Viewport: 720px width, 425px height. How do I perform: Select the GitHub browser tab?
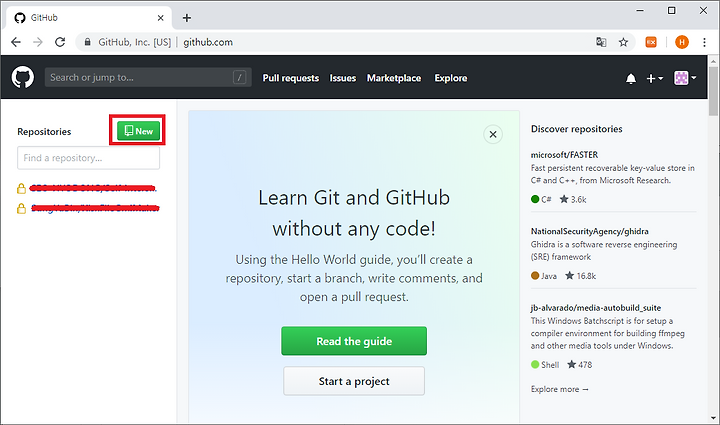[90, 18]
